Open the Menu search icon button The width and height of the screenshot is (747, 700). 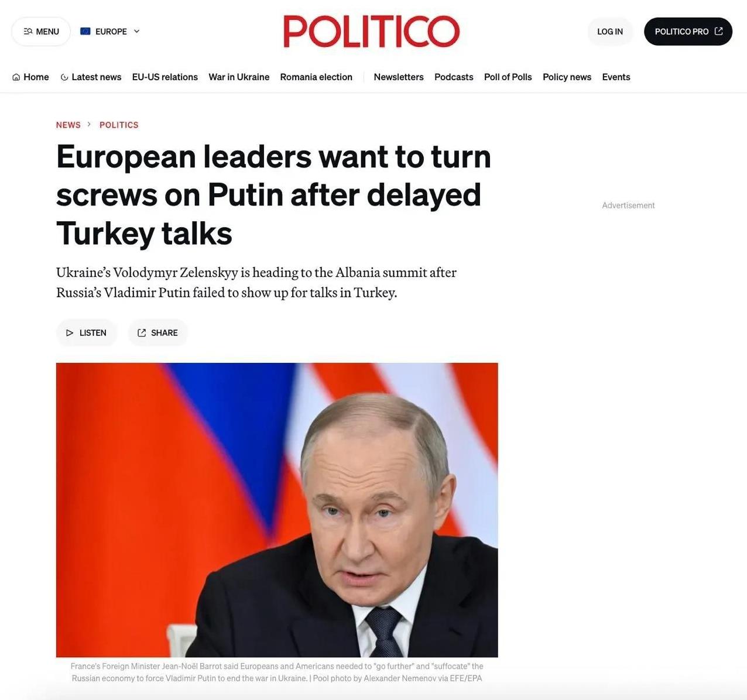(28, 32)
